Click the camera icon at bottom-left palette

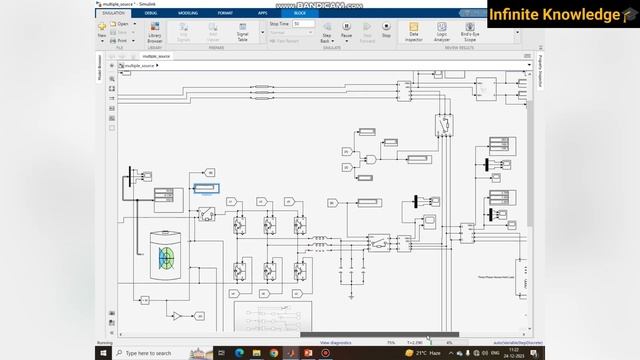tap(112, 313)
